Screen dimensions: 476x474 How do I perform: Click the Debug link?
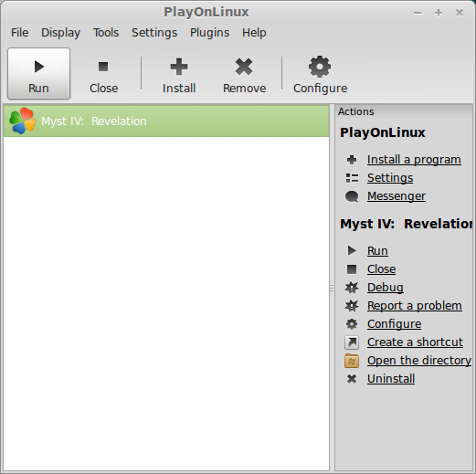[386, 288]
